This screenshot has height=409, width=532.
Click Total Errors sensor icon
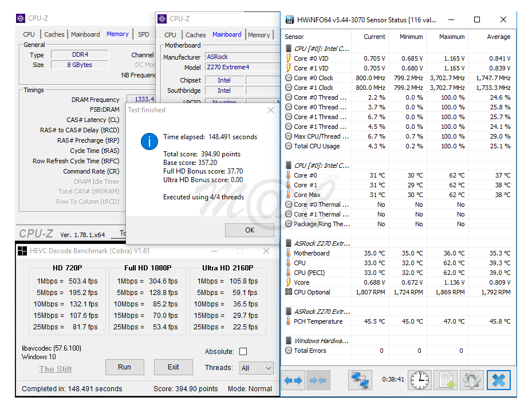[289, 351]
